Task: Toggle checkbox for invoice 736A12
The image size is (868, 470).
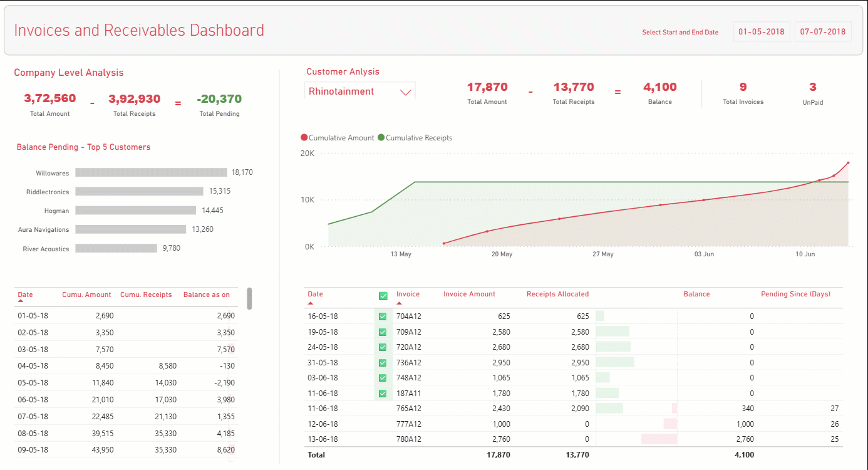Action: point(383,363)
